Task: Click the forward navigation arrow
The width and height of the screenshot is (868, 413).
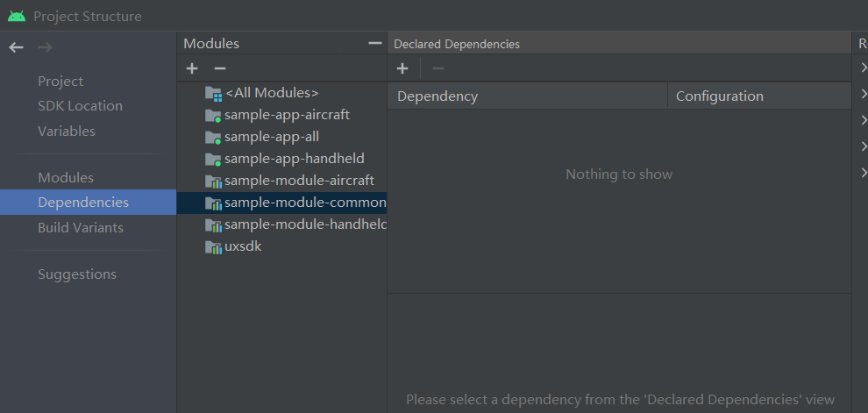Action: pyautogui.click(x=45, y=47)
